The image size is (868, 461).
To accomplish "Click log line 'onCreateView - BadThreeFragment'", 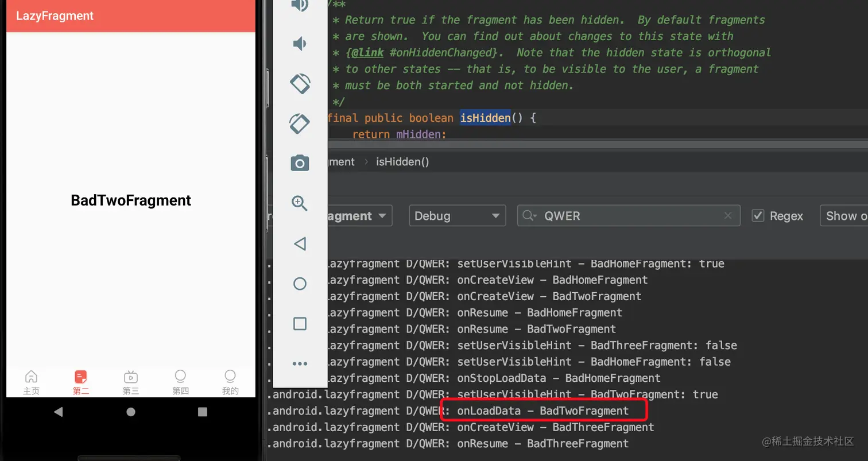I will click(555, 427).
